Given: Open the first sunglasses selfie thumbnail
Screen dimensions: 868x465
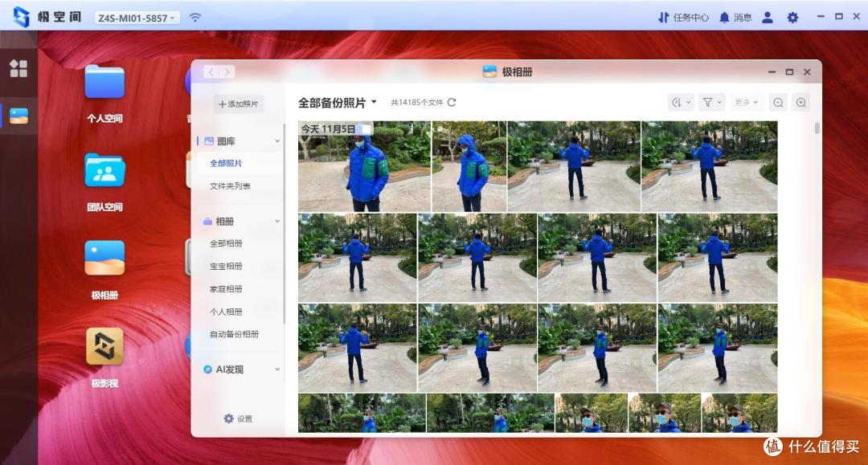Looking at the screenshot, I should (x=592, y=413).
